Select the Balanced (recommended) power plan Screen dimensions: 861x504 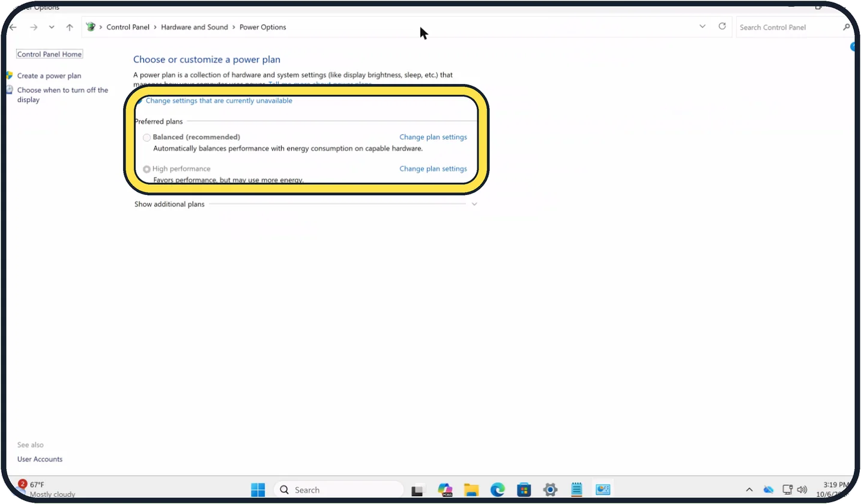pos(147,137)
